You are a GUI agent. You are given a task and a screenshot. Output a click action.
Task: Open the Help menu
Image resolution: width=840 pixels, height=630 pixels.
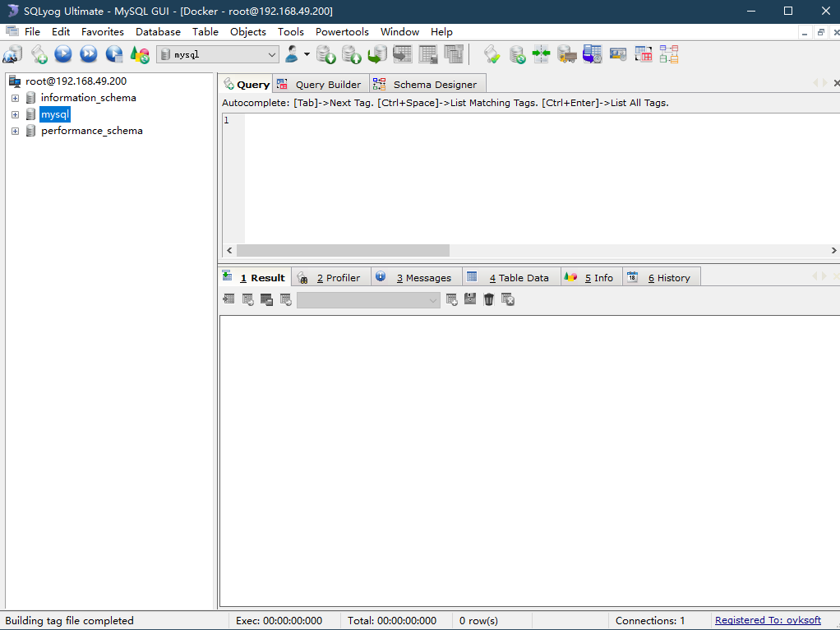(x=441, y=31)
